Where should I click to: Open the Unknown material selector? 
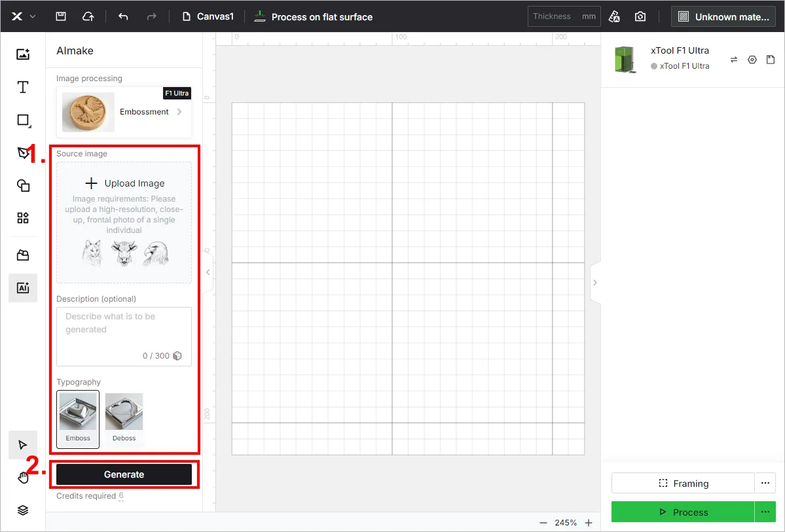(723, 16)
